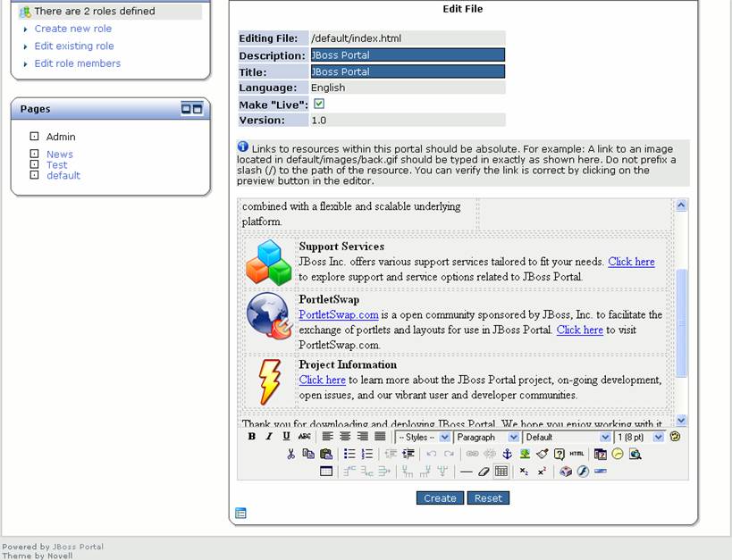
Task: Click Create new role link
Action: coord(72,29)
